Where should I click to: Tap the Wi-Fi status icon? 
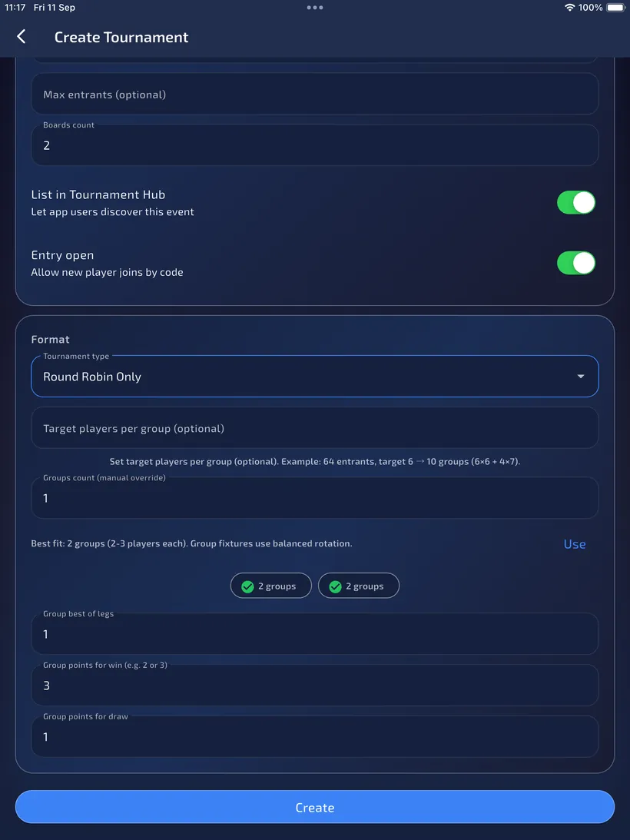569,8
